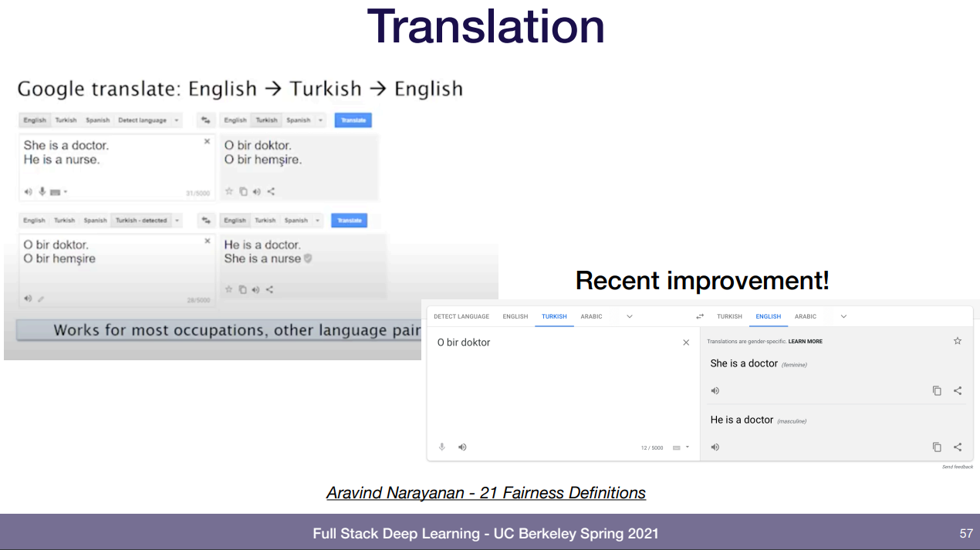The width and height of the screenshot is (980, 550).
Task: Click '31/5000' character count in top old input
Action: click(x=198, y=193)
